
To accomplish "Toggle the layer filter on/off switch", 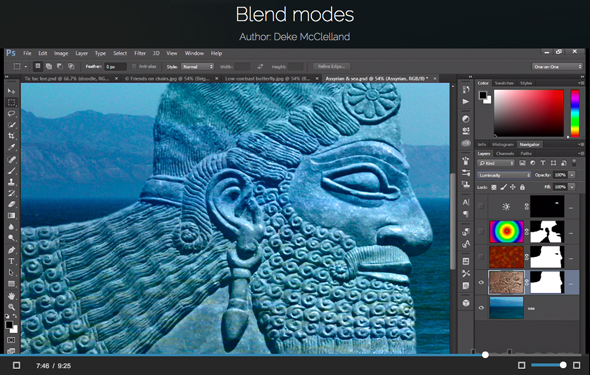I will click(574, 163).
